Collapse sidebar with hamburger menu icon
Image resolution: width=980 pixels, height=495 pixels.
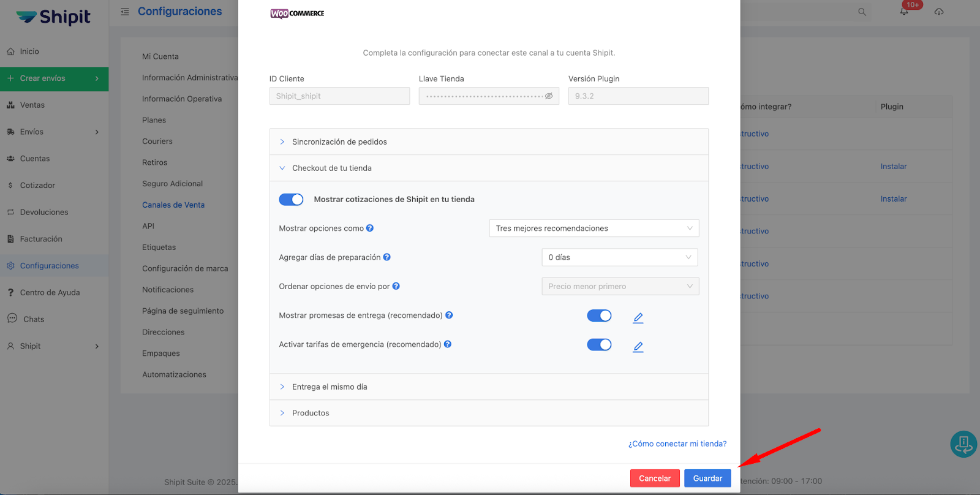tap(125, 12)
